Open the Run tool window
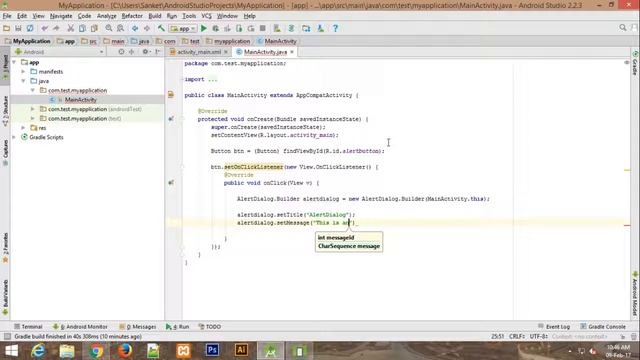This screenshot has width=640, height=360. (x=178, y=327)
